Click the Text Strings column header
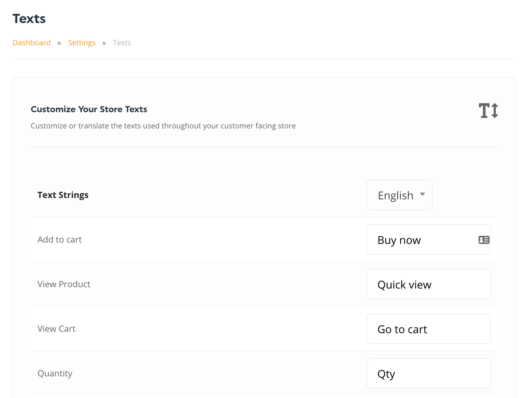 coord(63,195)
